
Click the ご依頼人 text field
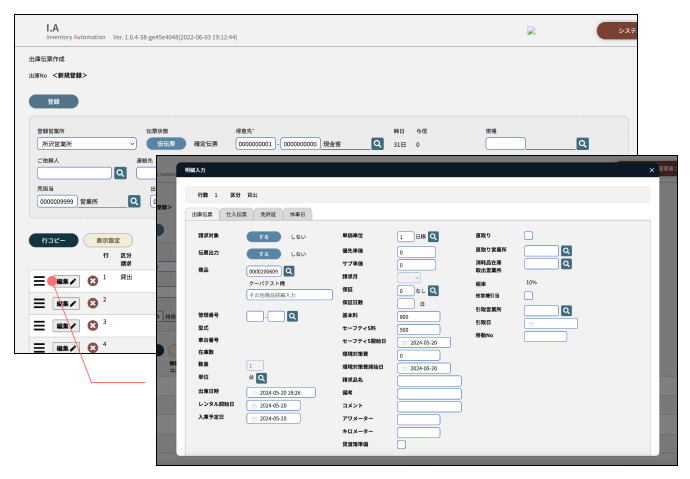coord(74,173)
